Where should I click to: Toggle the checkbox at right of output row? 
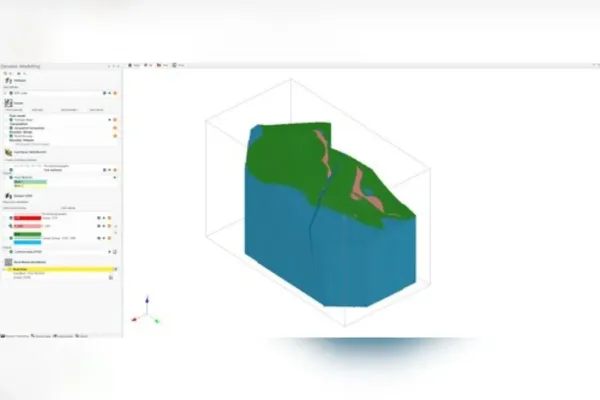115,252
